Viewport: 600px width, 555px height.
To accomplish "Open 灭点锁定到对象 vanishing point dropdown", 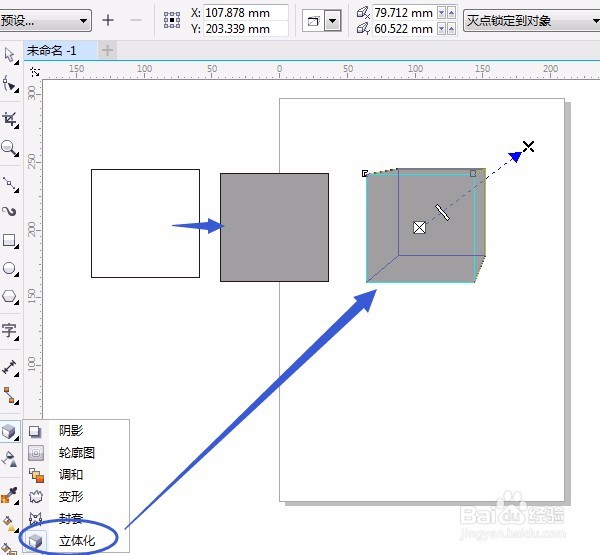I will [532, 21].
